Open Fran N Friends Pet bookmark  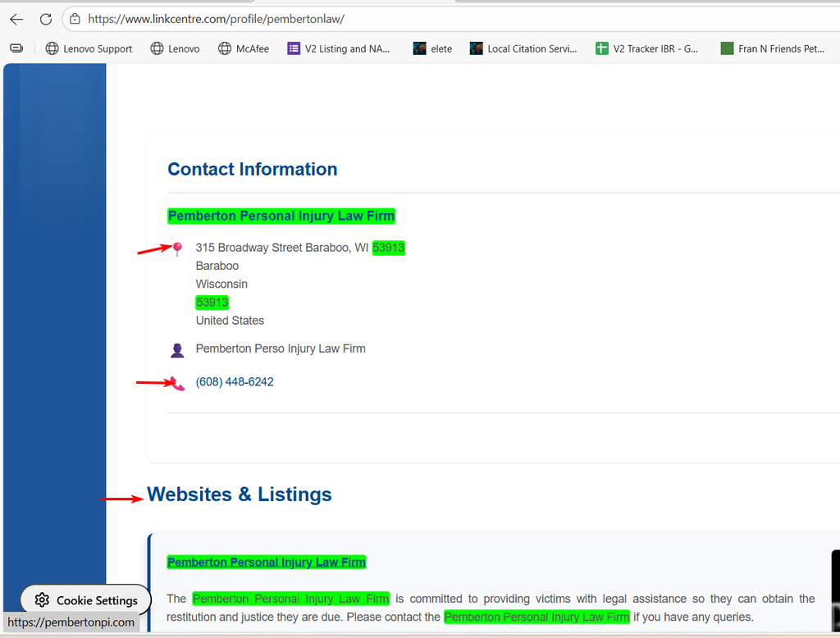773,48
